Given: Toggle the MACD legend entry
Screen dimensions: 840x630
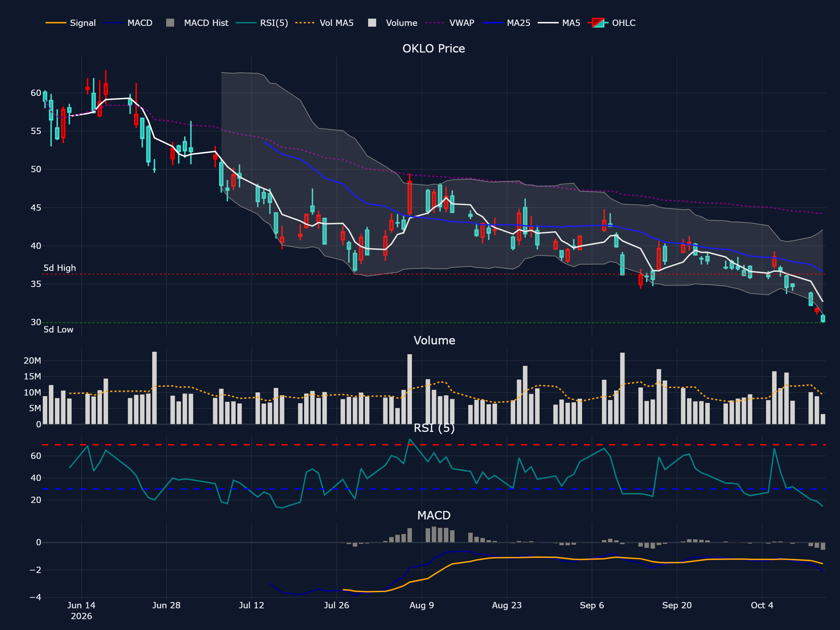Looking at the screenshot, I should pos(128,23).
